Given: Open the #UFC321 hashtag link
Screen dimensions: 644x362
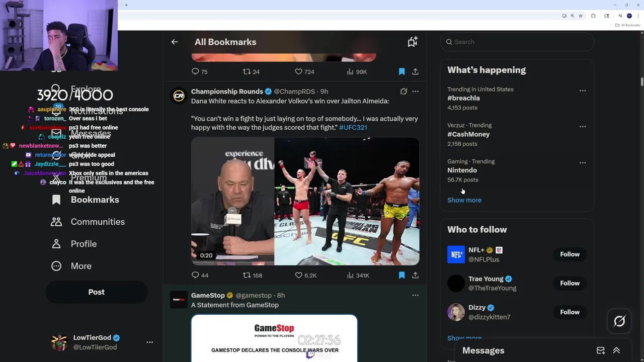Looking at the screenshot, I should 353,127.
